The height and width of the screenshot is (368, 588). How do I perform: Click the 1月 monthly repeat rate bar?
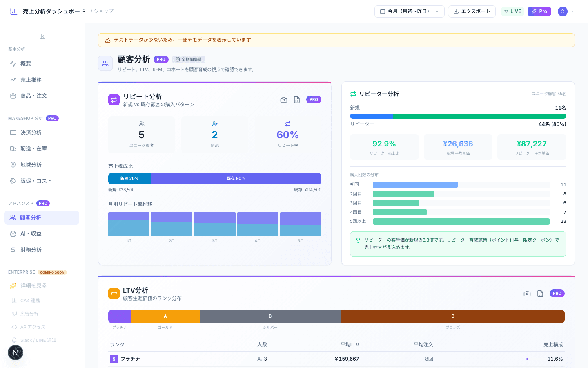tap(129, 224)
